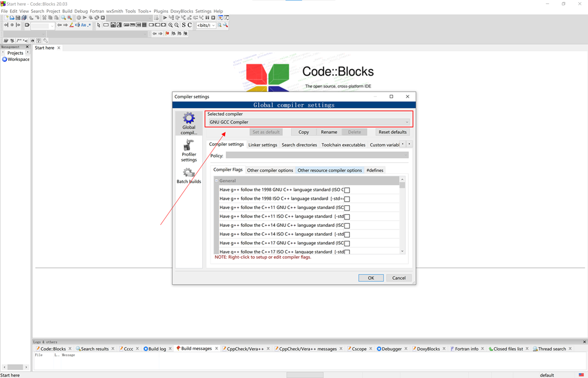The height and width of the screenshot is (378, 588).
Task: Open the Build menu
Action: (x=67, y=11)
